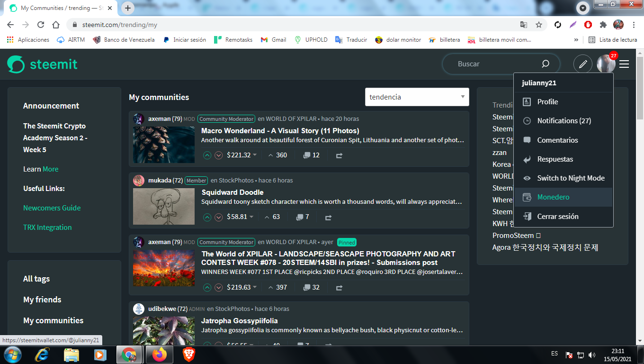Upvote the Macro Wonderland post
Viewport: 644px width, 364px height.
(x=207, y=155)
